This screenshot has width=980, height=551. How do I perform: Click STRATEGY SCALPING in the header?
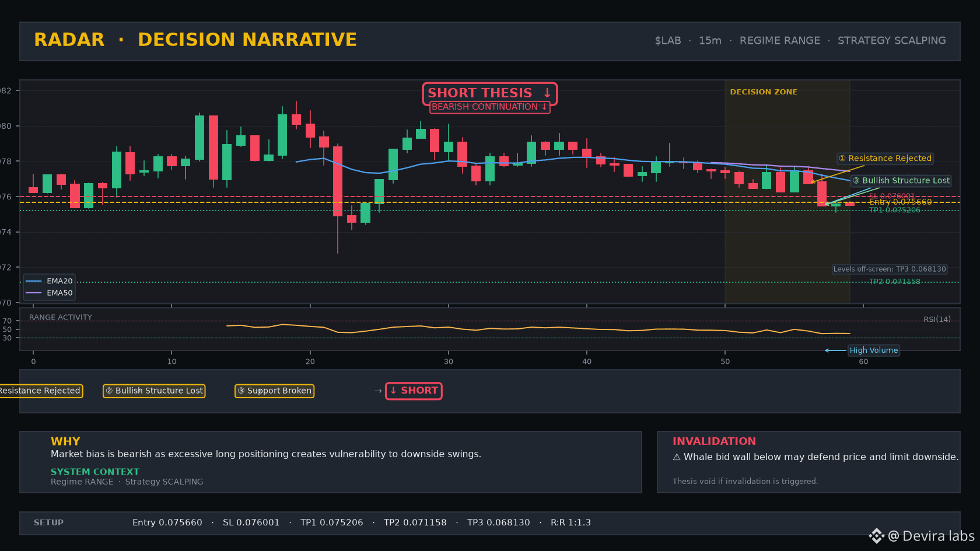tap(892, 41)
